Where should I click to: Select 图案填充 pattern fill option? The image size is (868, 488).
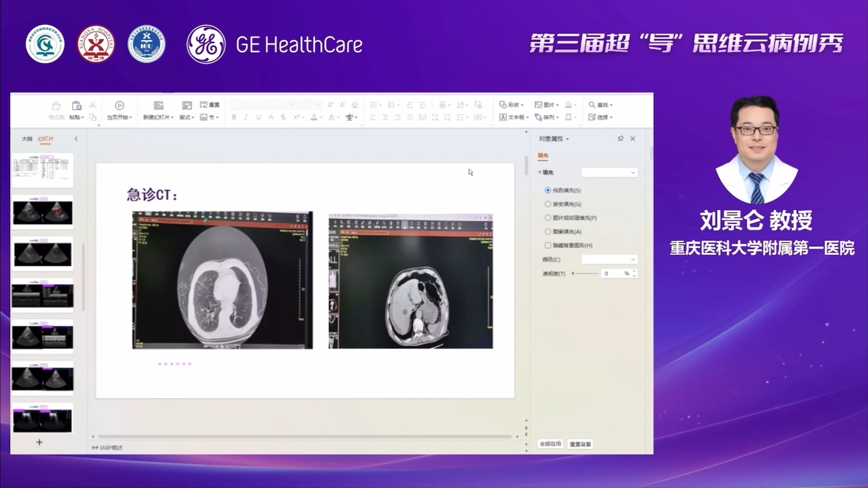547,231
